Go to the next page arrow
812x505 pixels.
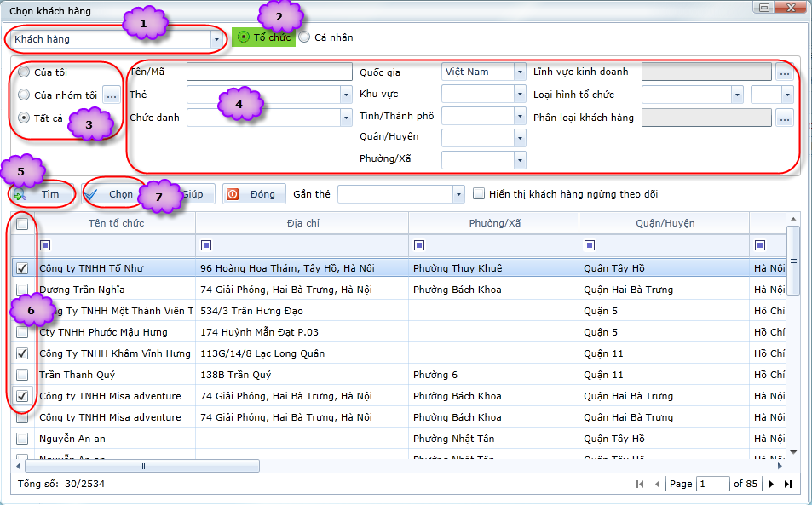coord(771,484)
